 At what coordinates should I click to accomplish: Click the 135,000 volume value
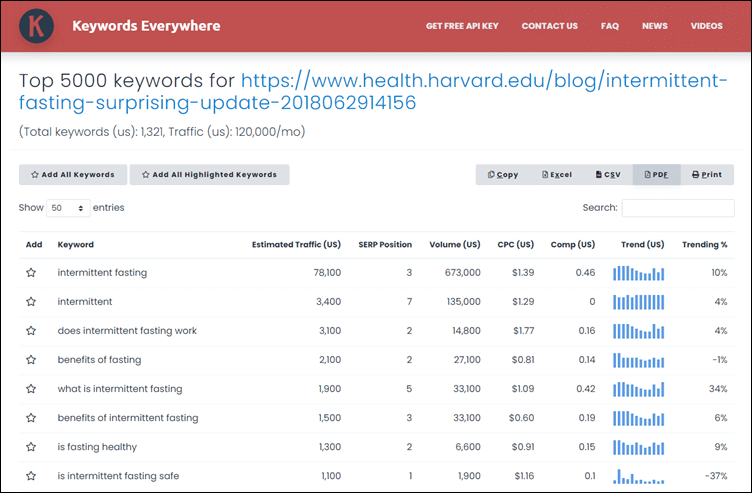coord(463,302)
